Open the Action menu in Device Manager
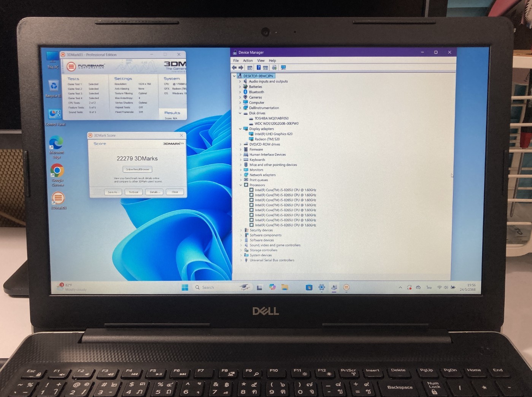Viewport: 532px width, 397px height. click(248, 61)
